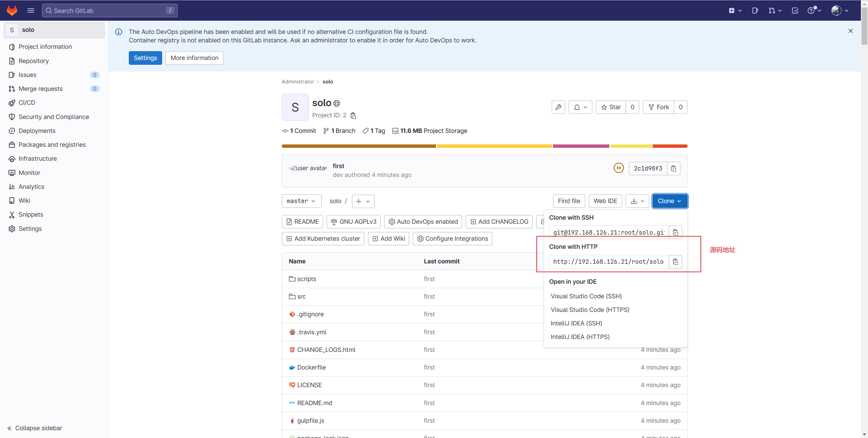
Task: Open the notification bell dropdown
Action: coord(580,107)
